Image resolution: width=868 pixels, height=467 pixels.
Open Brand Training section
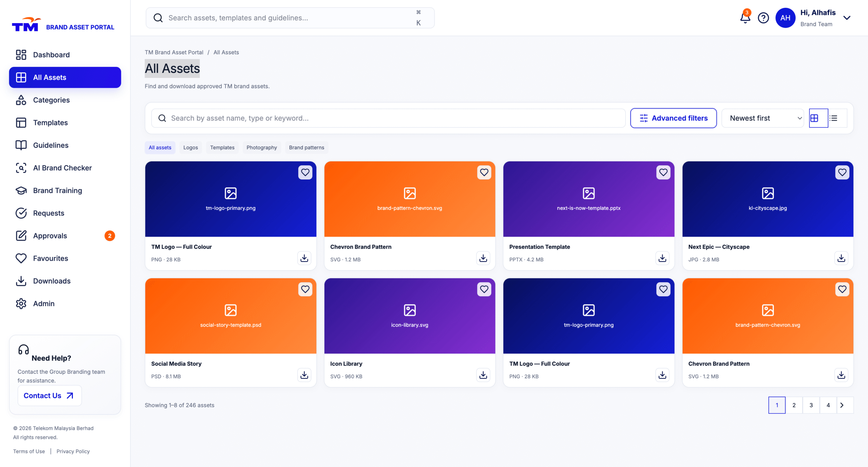coord(65,191)
